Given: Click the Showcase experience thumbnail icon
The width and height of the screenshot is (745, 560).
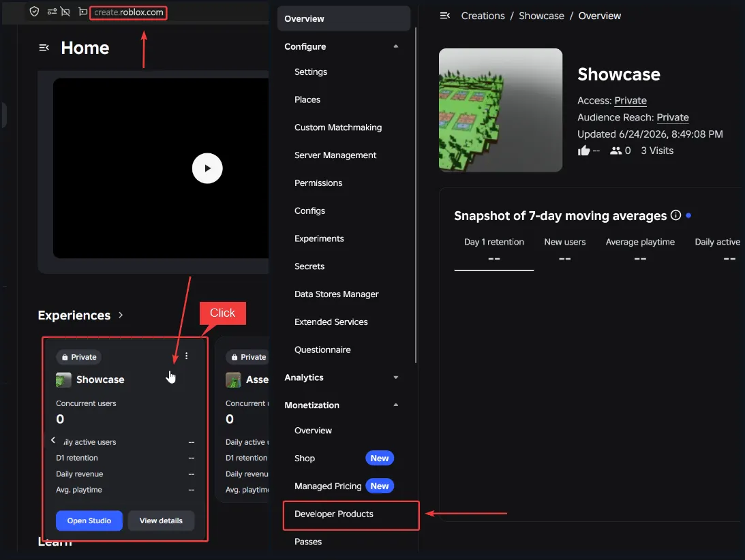Looking at the screenshot, I should click(63, 380).
